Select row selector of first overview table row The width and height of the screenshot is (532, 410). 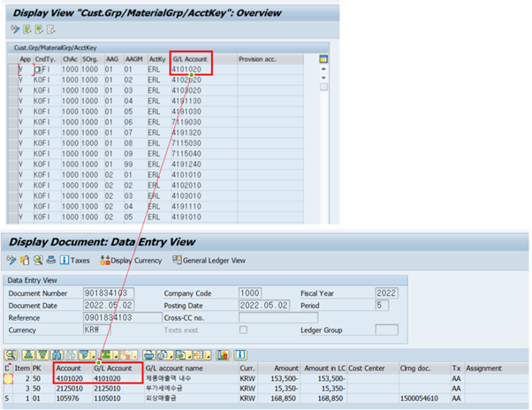[13, 70]
